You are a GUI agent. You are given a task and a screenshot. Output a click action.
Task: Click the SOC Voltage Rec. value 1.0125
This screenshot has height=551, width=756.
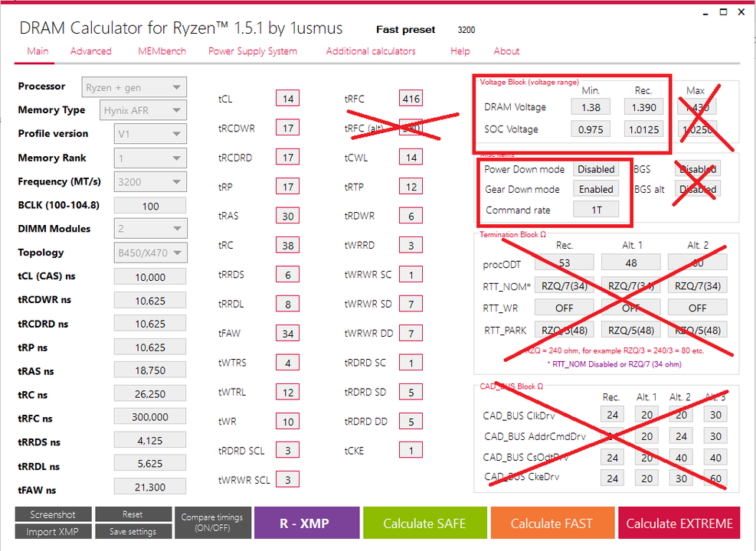[x=643, y=129]
